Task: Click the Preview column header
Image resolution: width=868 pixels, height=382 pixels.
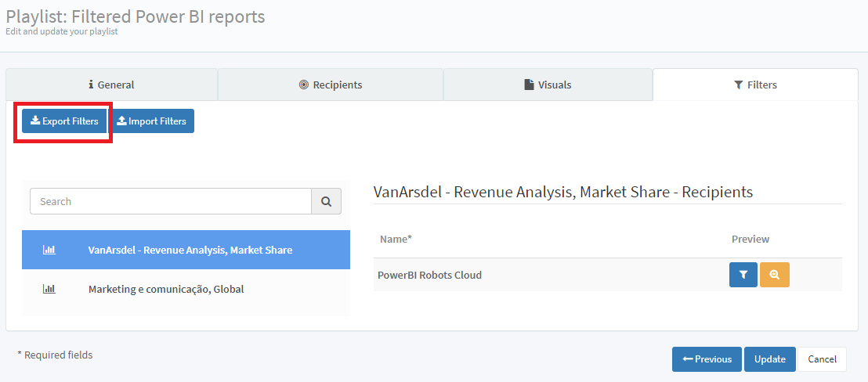Action: [750, 239]
